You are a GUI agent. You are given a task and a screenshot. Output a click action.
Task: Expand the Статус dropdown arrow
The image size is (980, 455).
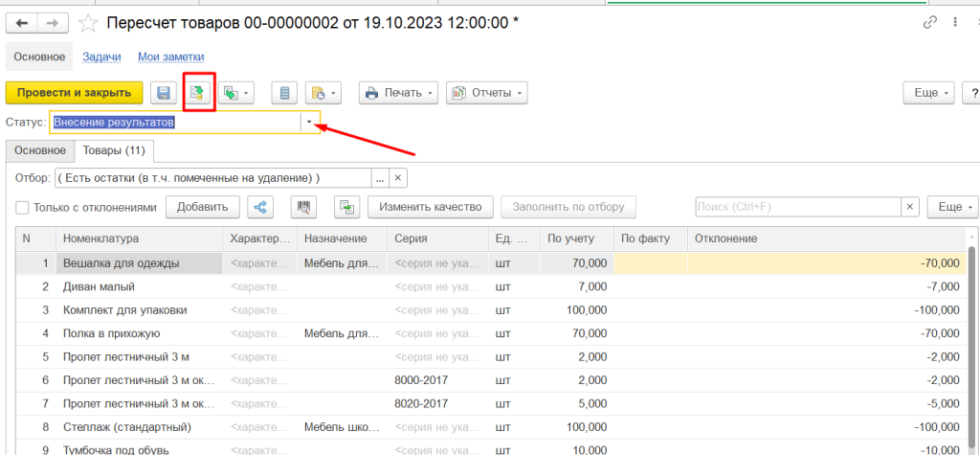(x=310, y=123)
